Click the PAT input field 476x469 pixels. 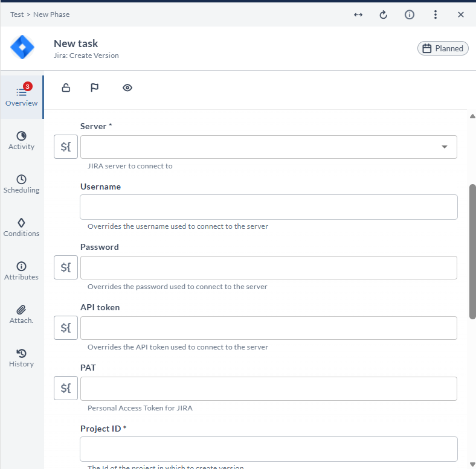tap(269, 389)
